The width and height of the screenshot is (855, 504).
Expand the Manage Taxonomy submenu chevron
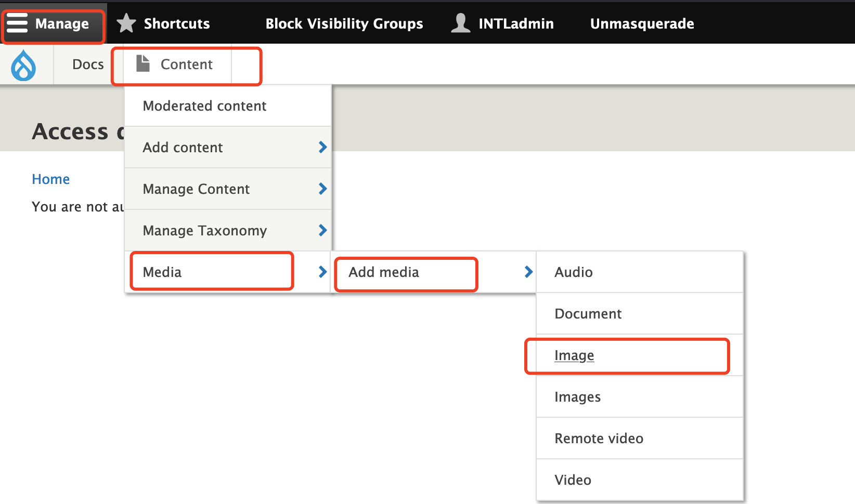322,230
